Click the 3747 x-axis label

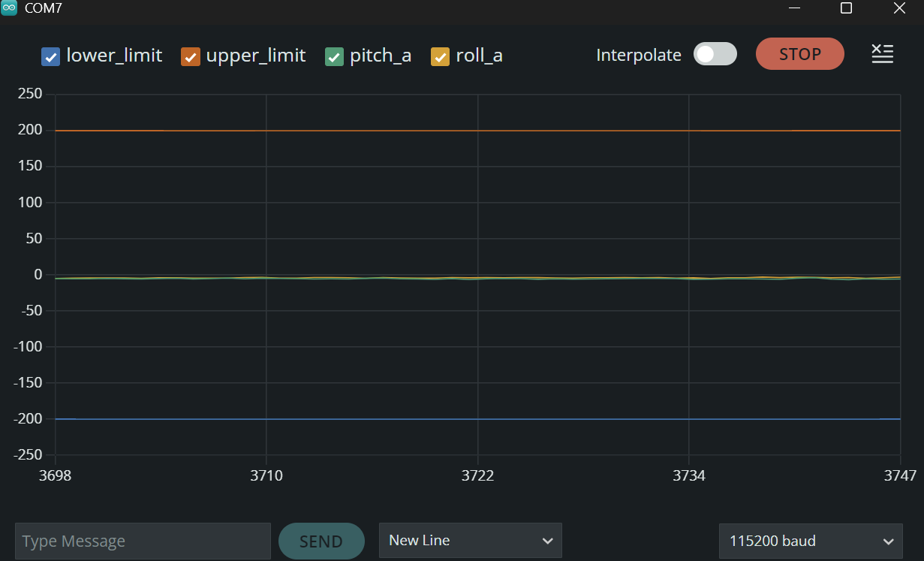pyautogui.click(x=900, y=476)
